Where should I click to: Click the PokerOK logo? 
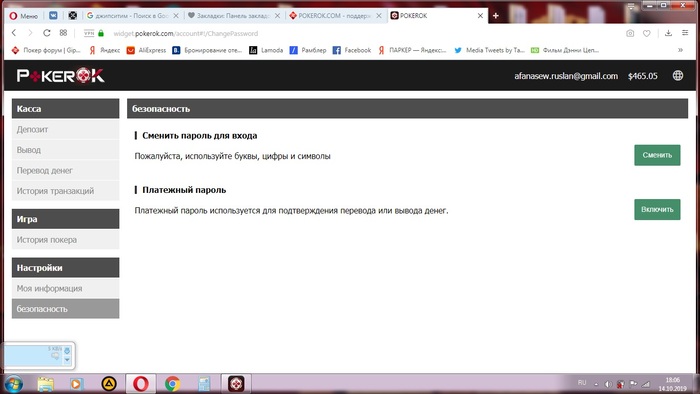click(61, 76)
